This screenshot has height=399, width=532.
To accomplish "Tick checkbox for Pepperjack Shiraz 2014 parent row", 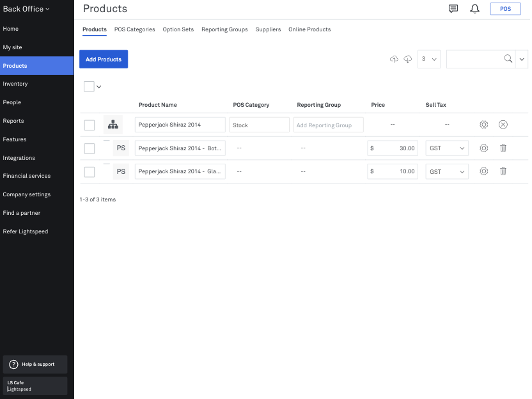I will coord(90,125).
